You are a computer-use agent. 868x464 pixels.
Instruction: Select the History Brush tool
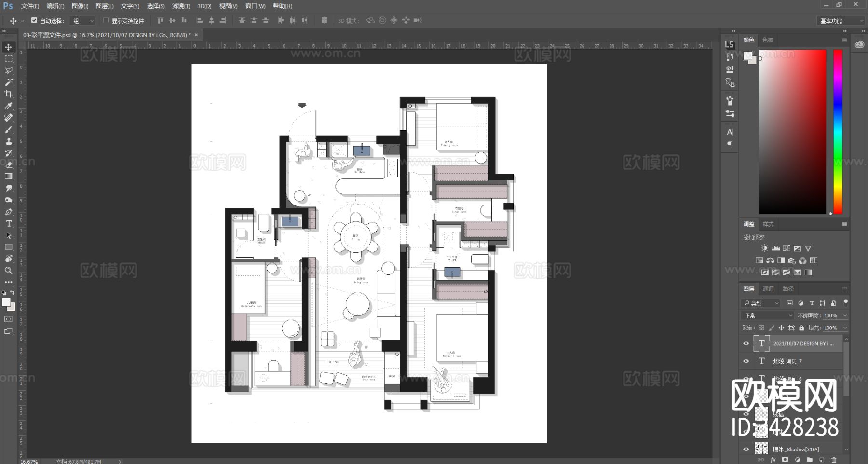click(9, 153)
